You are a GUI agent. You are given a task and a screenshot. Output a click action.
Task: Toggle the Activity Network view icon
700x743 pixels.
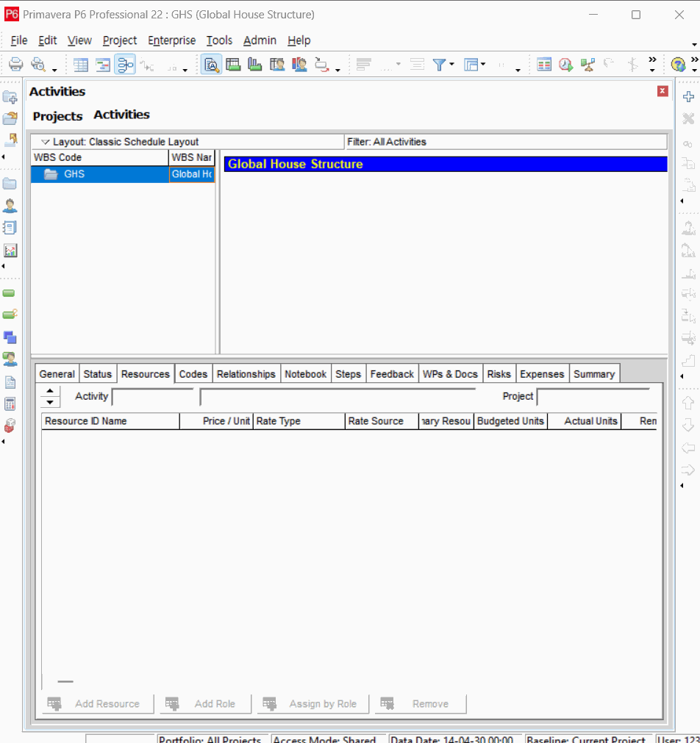125,65
